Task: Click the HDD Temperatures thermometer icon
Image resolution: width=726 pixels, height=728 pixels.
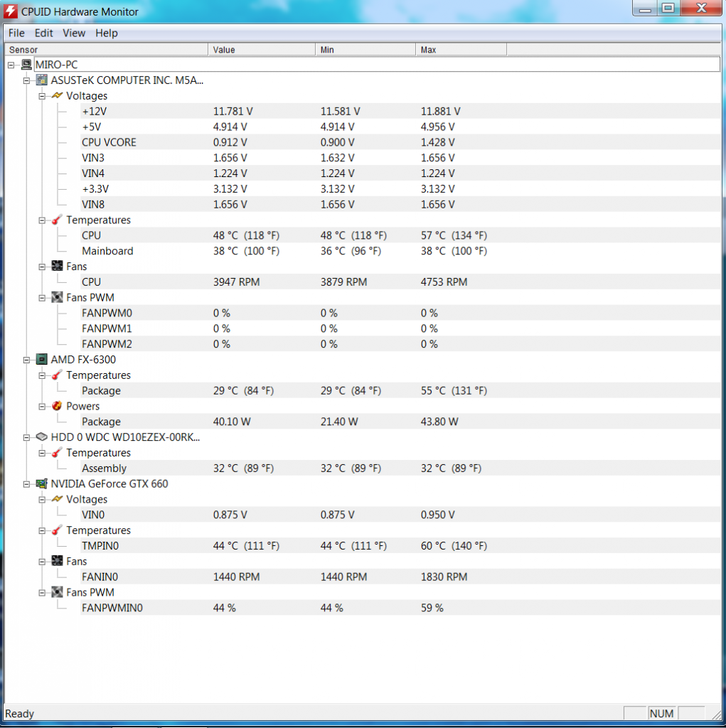Action: (x=57, y=452)
